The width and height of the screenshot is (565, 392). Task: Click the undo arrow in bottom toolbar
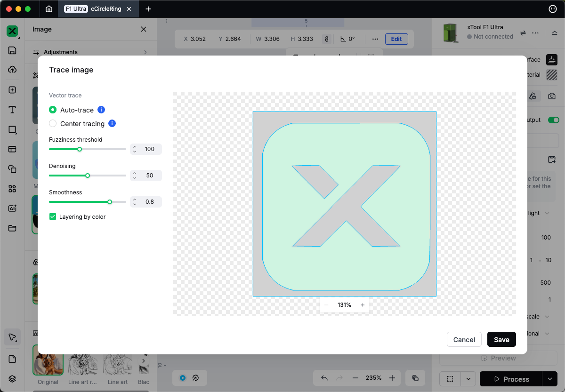click(324, 378)
